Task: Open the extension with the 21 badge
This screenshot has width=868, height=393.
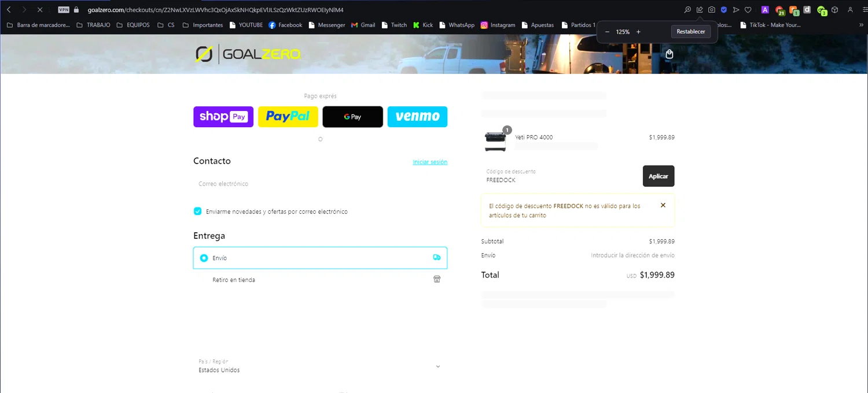Action: click(x=779, y=10)
